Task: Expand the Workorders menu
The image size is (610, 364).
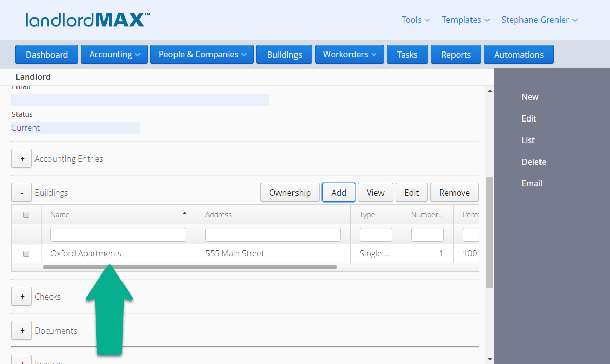Action: click(x=350, y=55)
